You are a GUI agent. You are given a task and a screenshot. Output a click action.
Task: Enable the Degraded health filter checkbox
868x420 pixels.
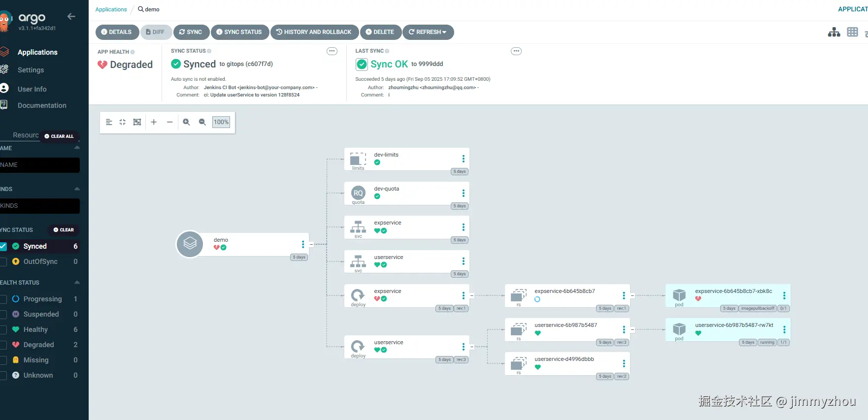(x=3, y=345)
